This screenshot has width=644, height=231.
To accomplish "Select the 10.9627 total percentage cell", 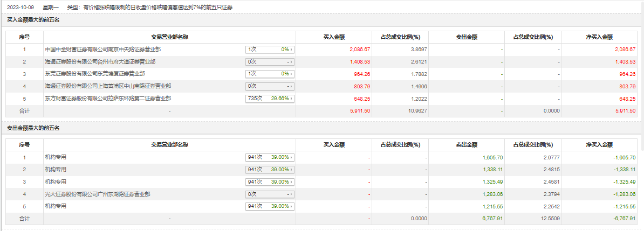I will pyautogui.click(x=417, y=111).
